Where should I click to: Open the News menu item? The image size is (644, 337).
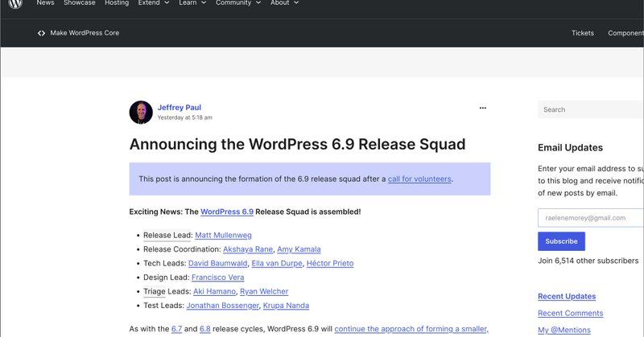pyautogui.click(x=45, y=3)
